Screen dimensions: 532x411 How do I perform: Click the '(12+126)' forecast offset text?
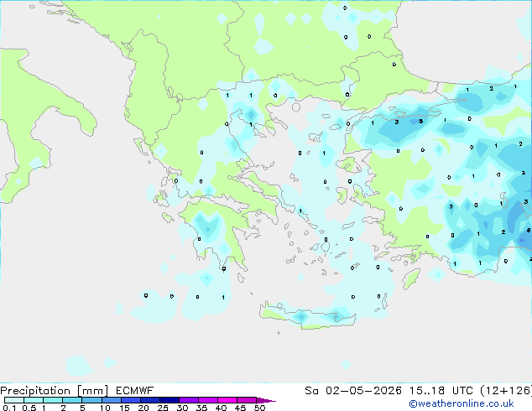[506, 391]
